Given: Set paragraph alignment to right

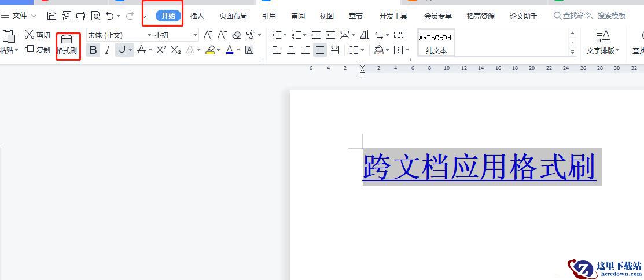Looking at the screenshot, I should [306, 50].
